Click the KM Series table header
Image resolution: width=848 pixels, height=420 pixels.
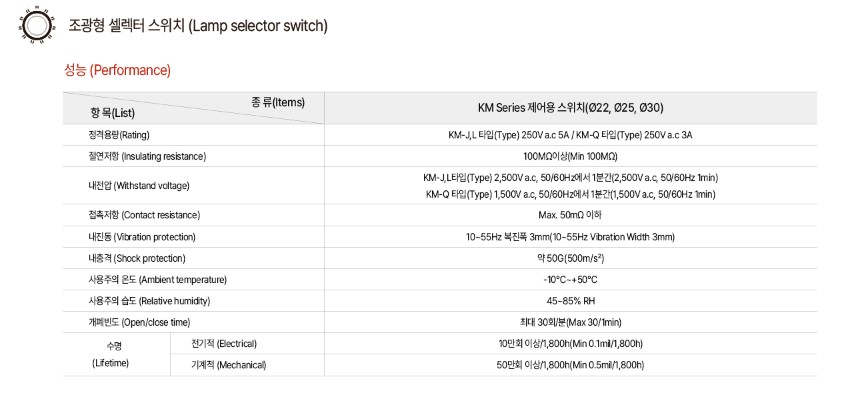[571, 108]
